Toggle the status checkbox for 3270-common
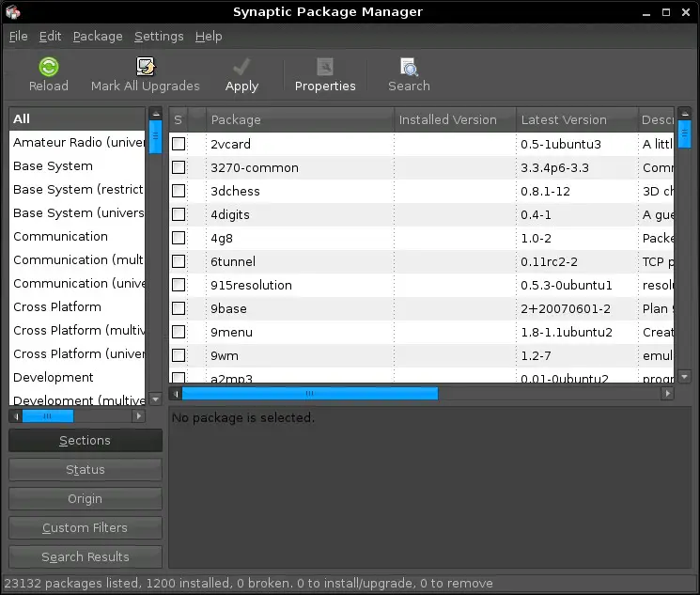 click(179, 167)
